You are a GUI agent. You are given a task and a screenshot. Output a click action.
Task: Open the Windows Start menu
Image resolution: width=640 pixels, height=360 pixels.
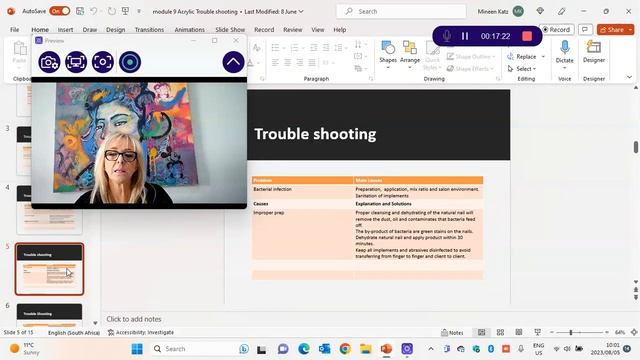point(137,349)
